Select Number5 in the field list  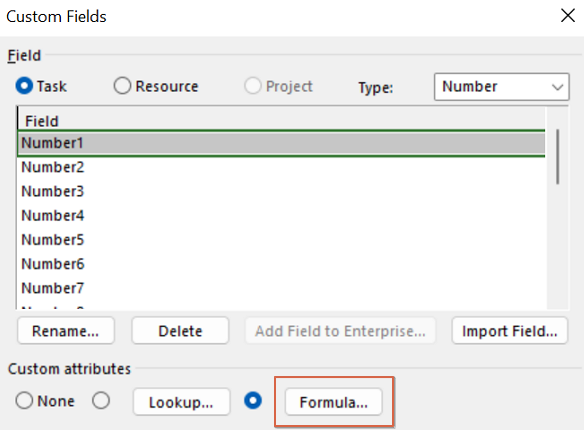coord(282,240)
